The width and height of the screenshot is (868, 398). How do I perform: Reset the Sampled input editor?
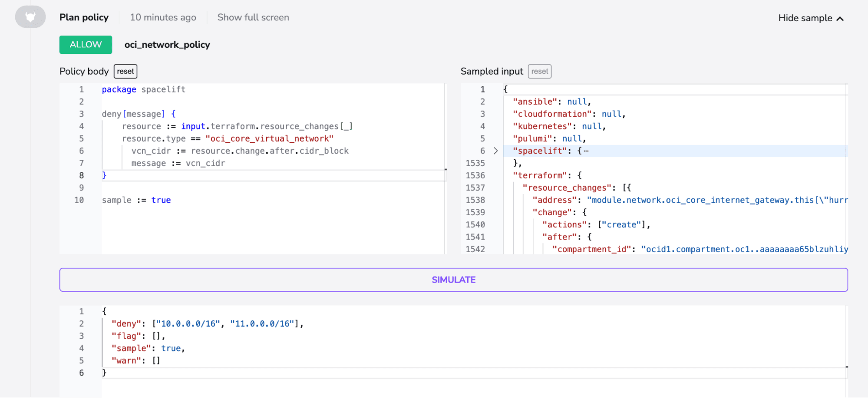(x=540, y=71)
